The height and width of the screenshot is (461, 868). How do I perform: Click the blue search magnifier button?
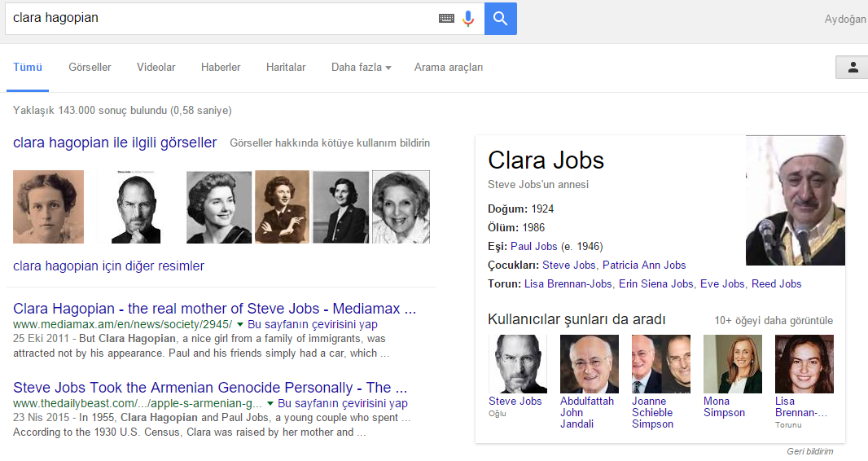click(x=500, y=19)
